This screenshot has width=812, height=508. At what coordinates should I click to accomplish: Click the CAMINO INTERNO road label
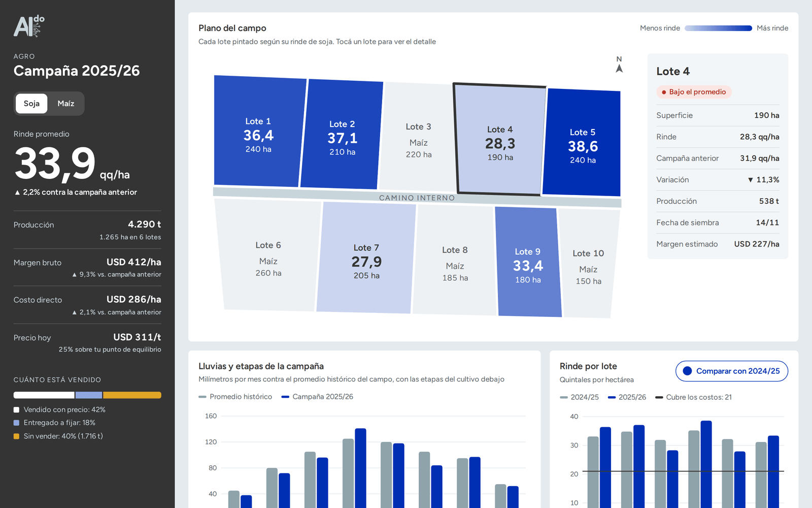[x=417, y=198]
